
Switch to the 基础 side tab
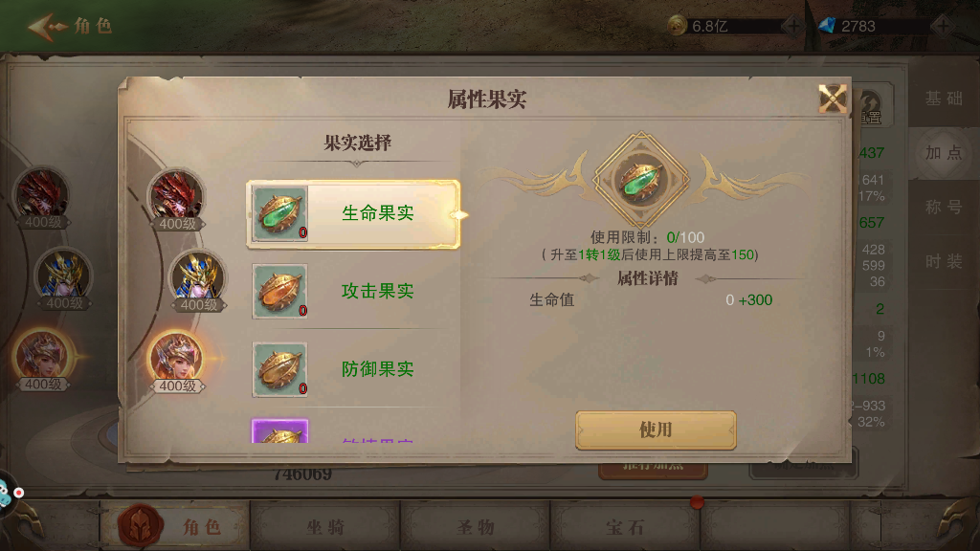pyautogui.click(x=944, y=99)
